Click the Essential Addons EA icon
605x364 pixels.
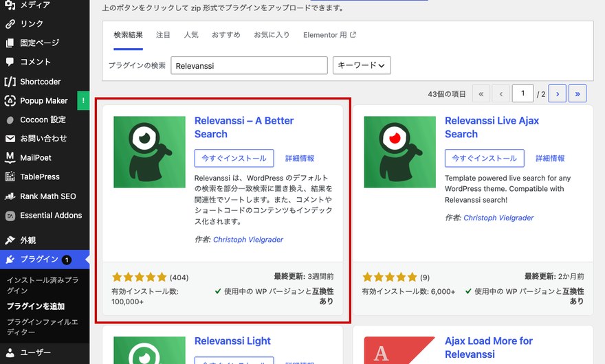pyautogui.click(x=10, y=216)
